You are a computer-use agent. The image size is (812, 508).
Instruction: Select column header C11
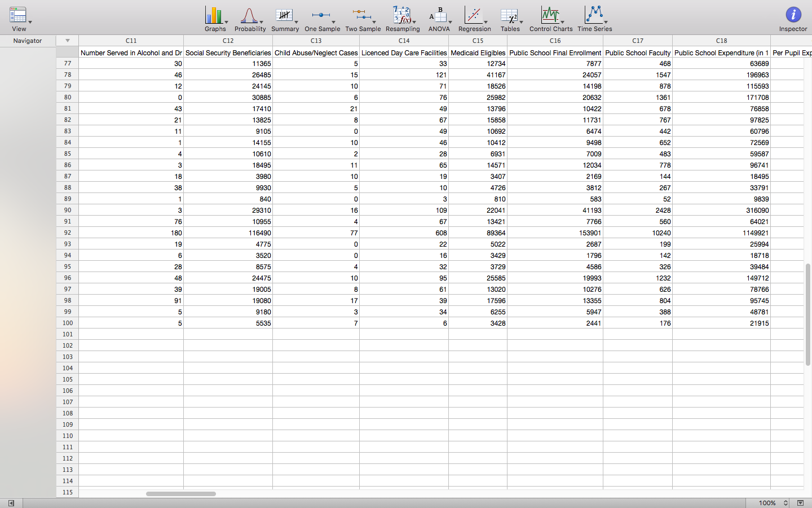tap(131, 41)
